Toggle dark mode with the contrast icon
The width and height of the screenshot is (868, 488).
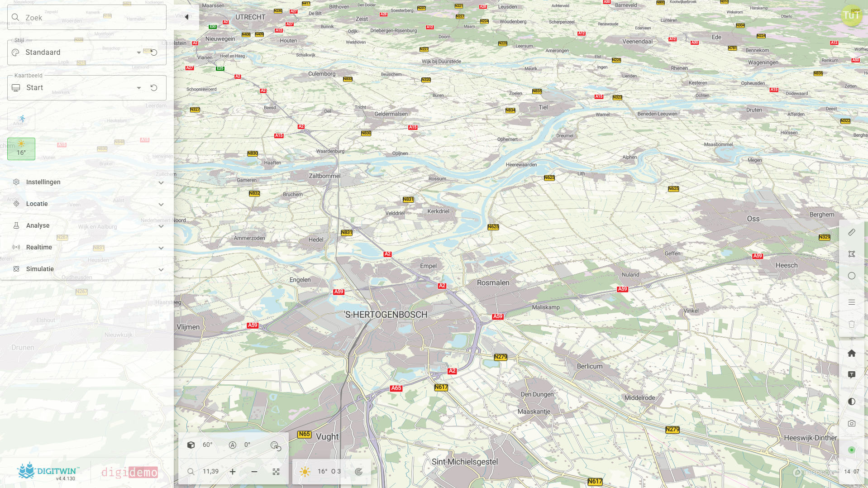[x=852, y=402]
